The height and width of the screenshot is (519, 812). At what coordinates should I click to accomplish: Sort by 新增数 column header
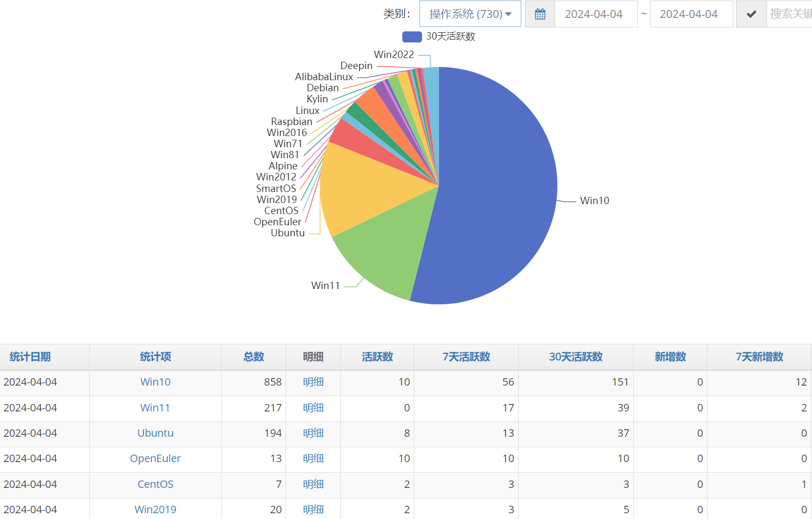coord(670,357)
